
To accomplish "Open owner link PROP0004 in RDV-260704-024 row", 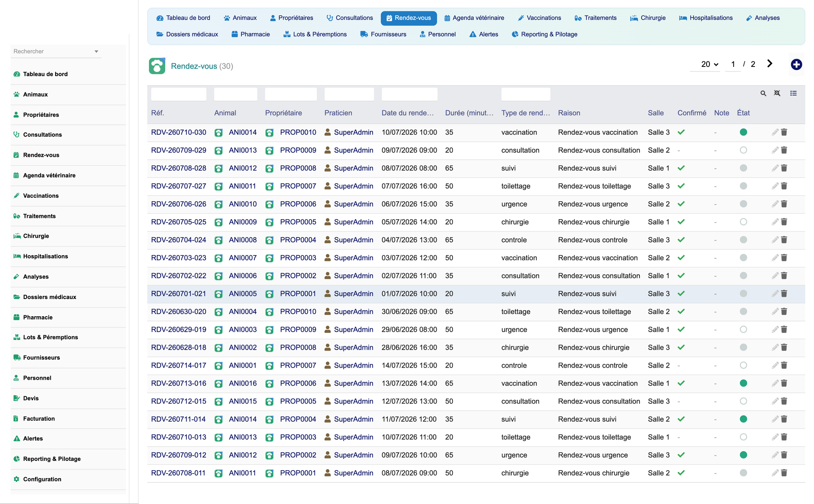I will click(x=298, y=240).
